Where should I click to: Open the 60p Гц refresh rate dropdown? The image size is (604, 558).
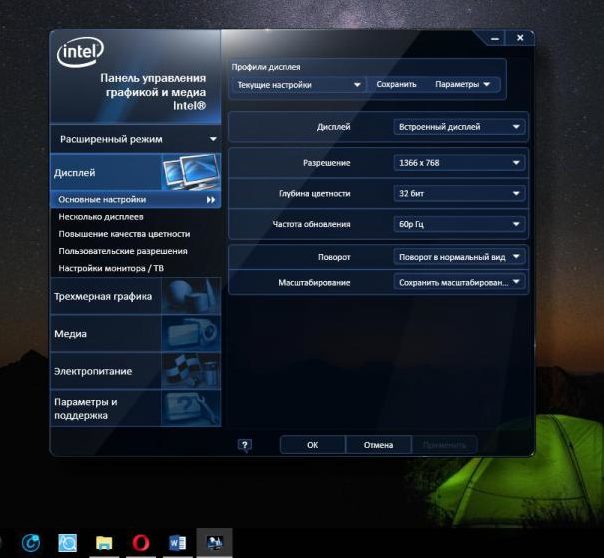coord(460,224)
